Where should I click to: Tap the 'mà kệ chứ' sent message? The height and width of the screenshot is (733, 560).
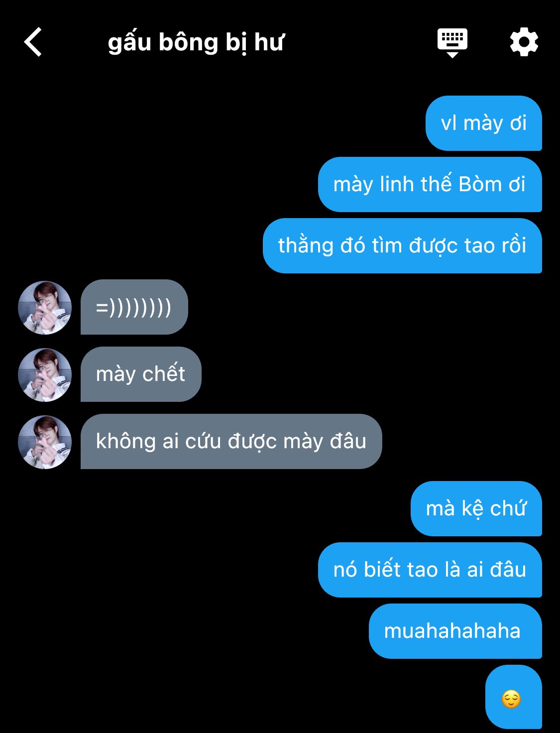click(476, 508)
